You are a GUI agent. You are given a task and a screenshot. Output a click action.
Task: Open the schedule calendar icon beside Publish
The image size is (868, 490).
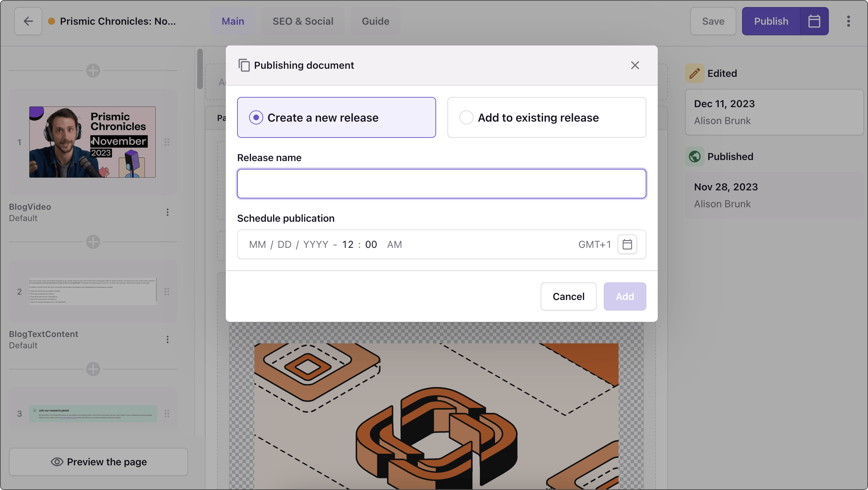(x=814, y=21)
